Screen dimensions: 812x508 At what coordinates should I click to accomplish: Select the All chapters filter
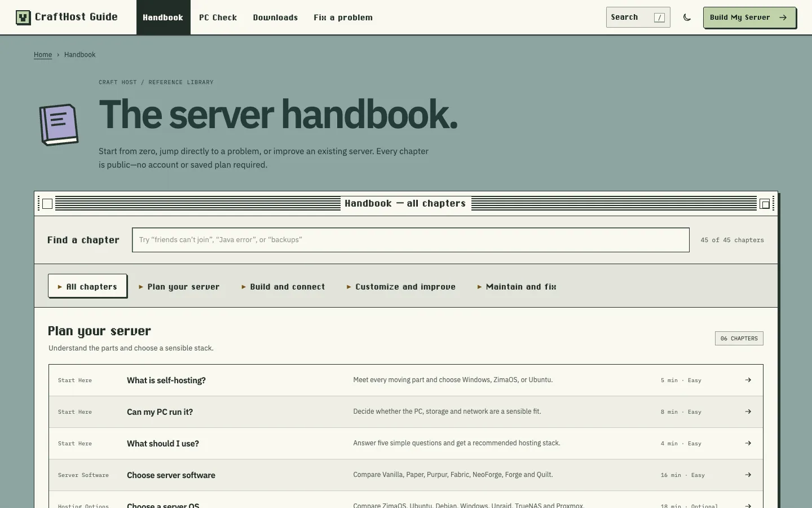point(87,286)
